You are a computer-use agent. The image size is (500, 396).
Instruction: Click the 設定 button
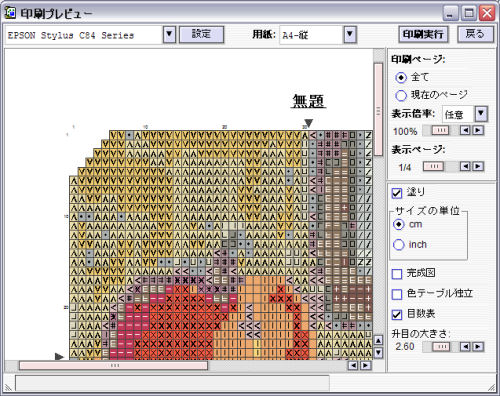(x=201, y=35)
